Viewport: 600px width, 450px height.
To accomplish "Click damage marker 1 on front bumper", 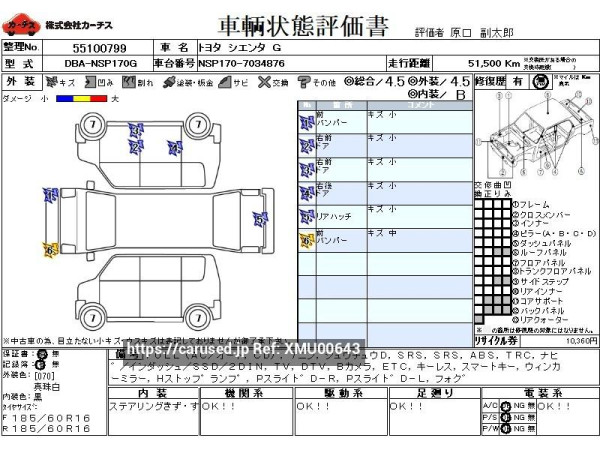I will click(50, 196).
